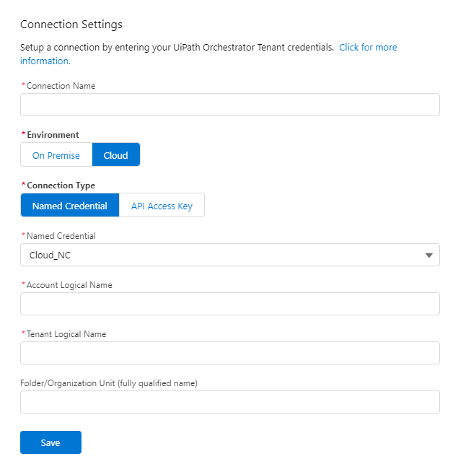The width and height of the screenshot is (476, 472).
Task: Click the Named Credential label above dropdown
Action: 61,236
